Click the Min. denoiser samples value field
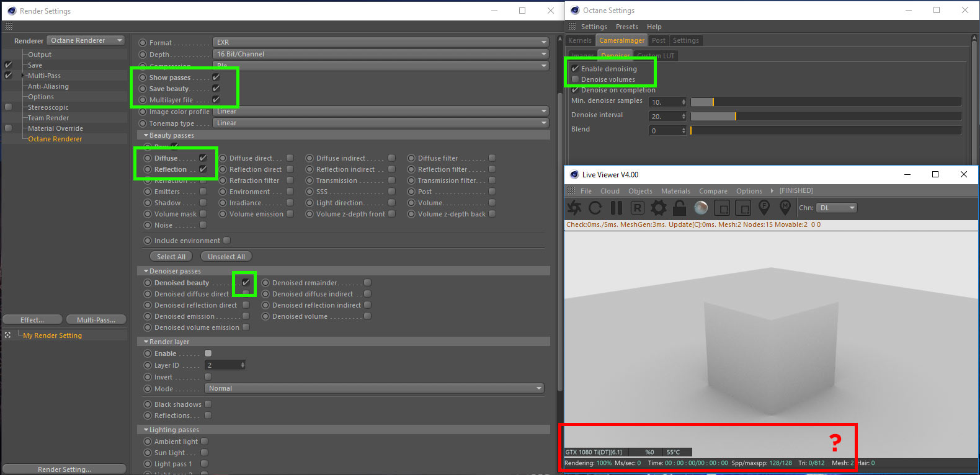Image resolution: width=980 pixels, height=475 pixels. [x=668, y=102]
